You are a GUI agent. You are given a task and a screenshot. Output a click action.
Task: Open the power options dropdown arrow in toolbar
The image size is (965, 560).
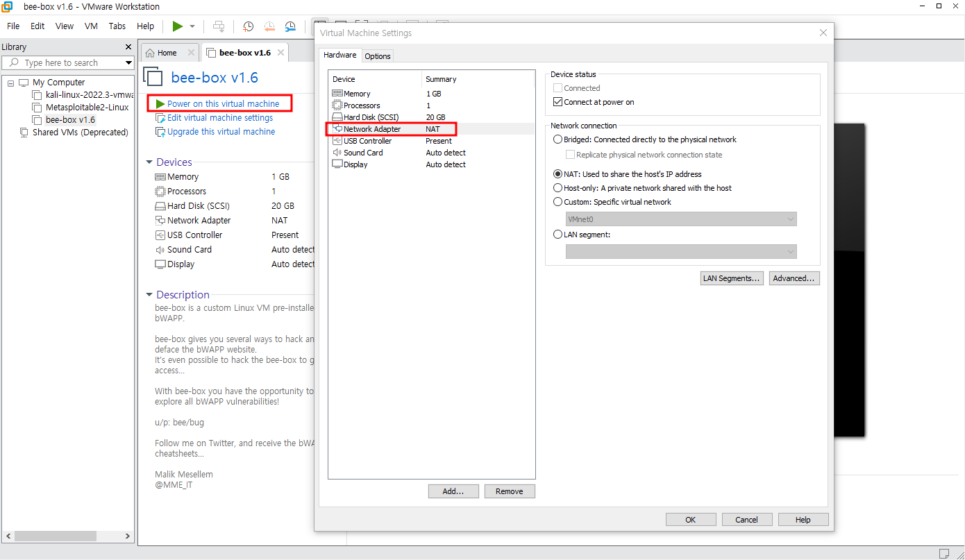(x=192, y=26)
